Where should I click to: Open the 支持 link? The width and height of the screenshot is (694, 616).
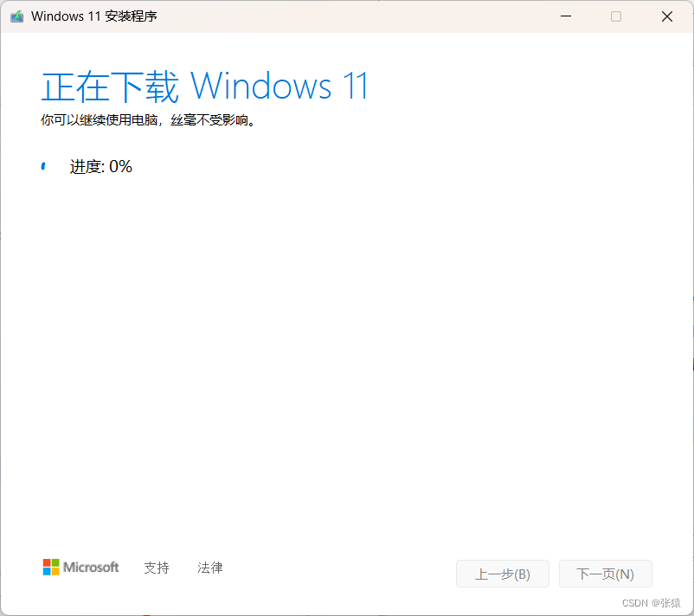[157, 568]
